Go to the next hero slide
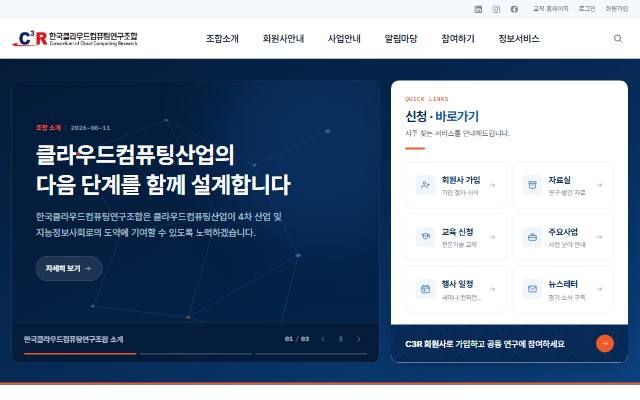The width and height of the screenshot is (640, 400). (359, 339)
